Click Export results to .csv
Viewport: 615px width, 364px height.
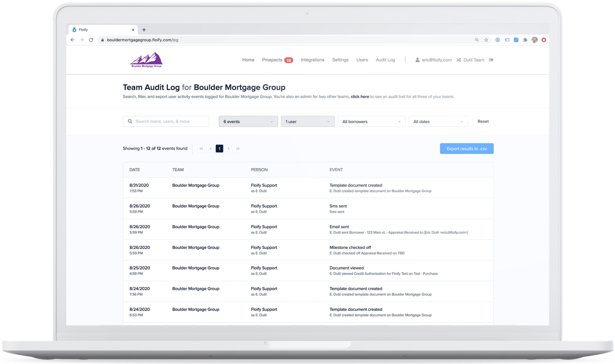coord(466,148)
